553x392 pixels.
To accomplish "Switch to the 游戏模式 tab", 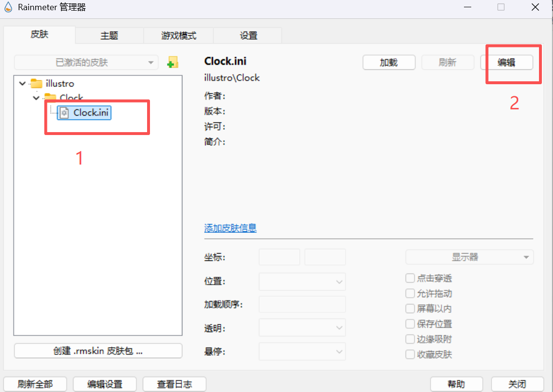I will tap(179, 36).
